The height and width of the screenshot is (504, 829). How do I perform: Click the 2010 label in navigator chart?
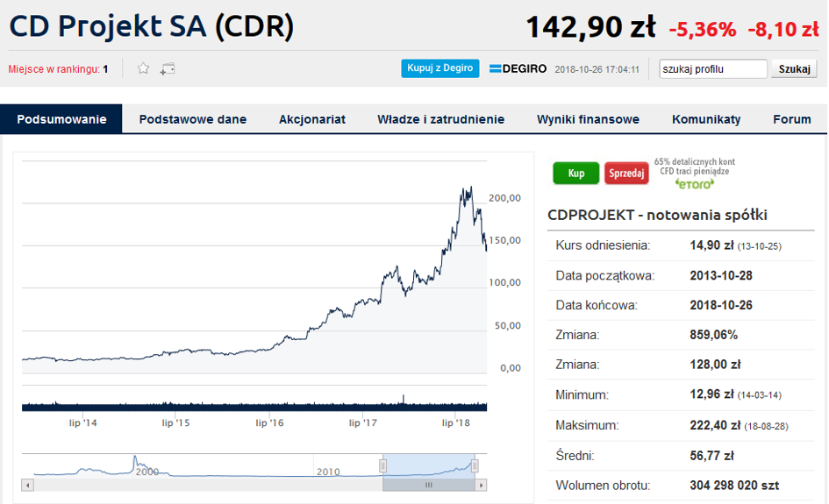(x=328, y=472)
